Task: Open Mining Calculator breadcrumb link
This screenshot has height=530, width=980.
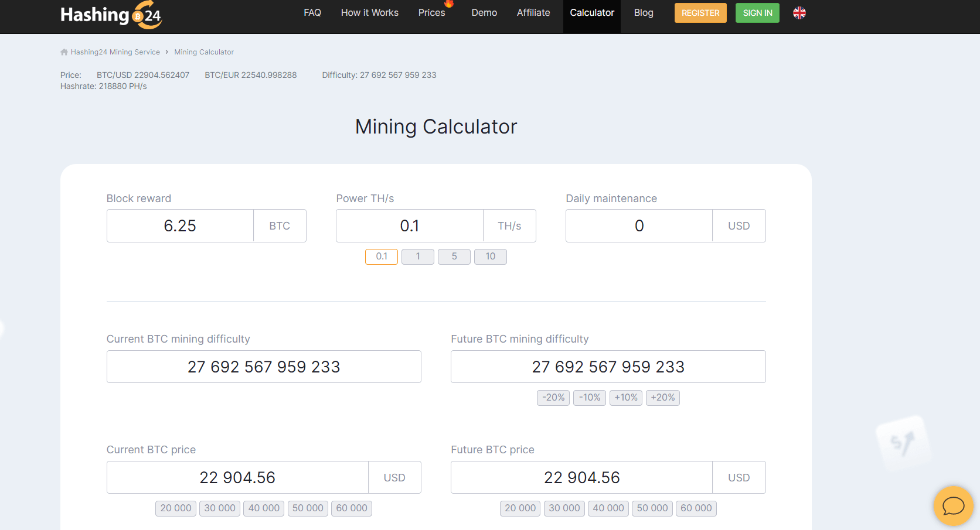Action: pyautogui.click(x=203, y=52)
